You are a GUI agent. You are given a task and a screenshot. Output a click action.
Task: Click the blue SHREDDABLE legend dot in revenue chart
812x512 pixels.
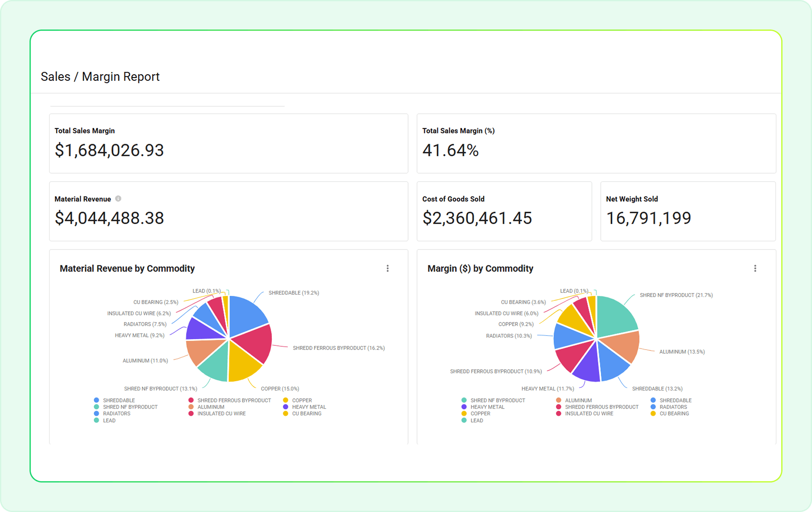(x=96, y=400)
